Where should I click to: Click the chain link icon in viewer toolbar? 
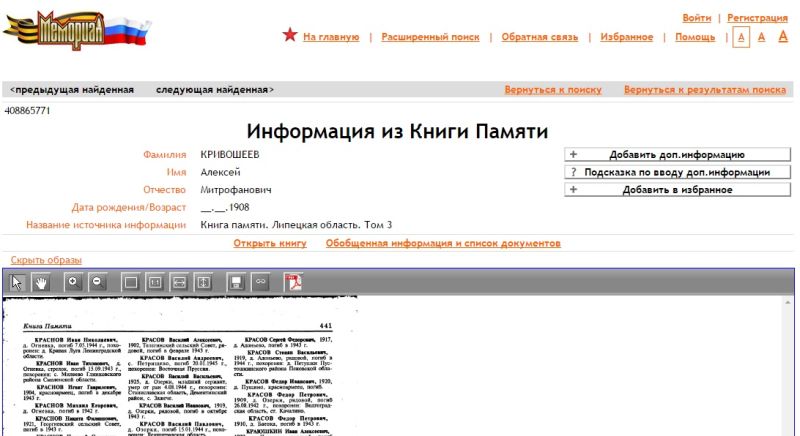(x=260, y=282)
